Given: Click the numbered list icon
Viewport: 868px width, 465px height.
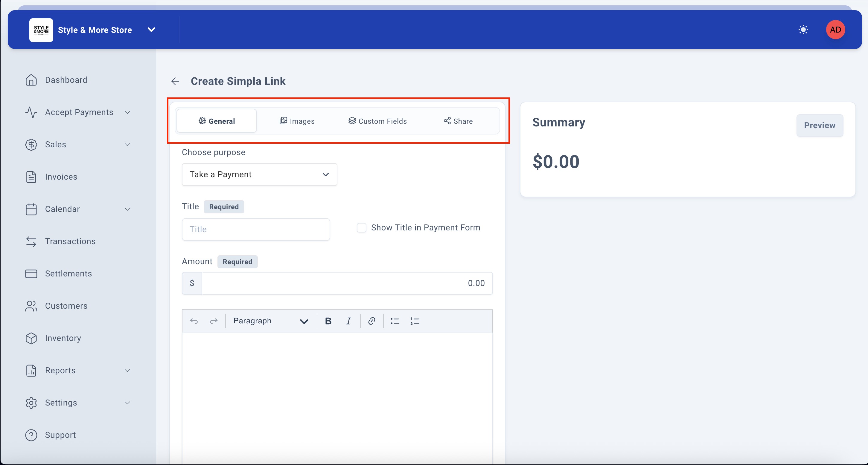Looking at the screenshot, I should (x=415, y=321).
